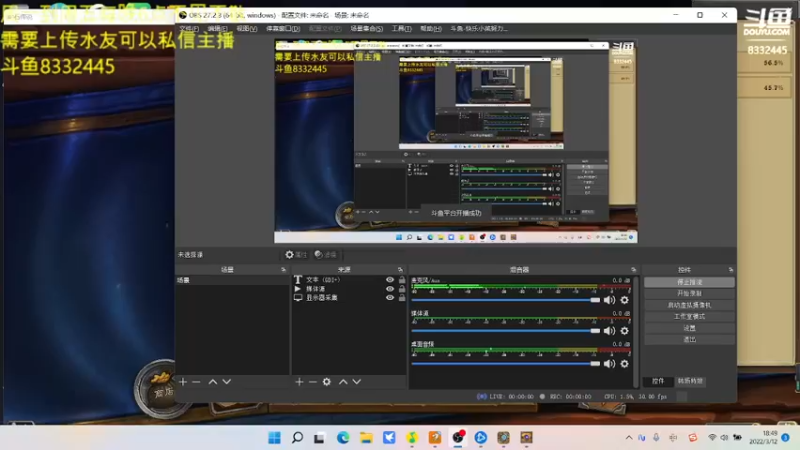Screen dimensions: 800x450
Task: Click the 媒体源 volume slider handle
Action: [x=595, y=331]
